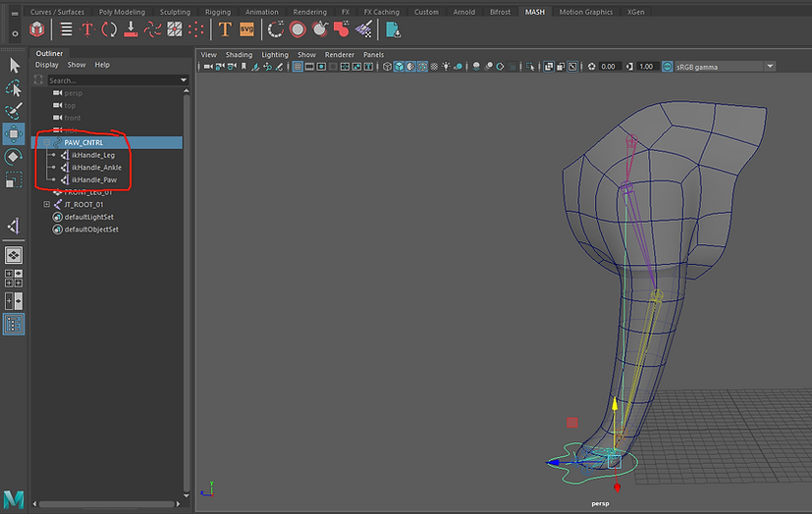Screen dimensions: 812x514
Task: Open the Motion Graphics shelf tab
Action: click(x=586, y=12)
